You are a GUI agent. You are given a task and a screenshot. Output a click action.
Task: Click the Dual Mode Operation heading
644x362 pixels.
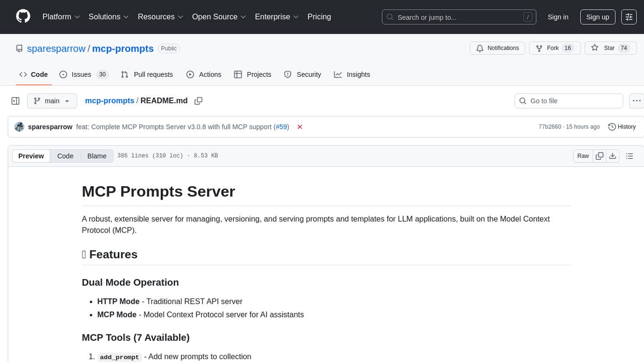point(130,282)
